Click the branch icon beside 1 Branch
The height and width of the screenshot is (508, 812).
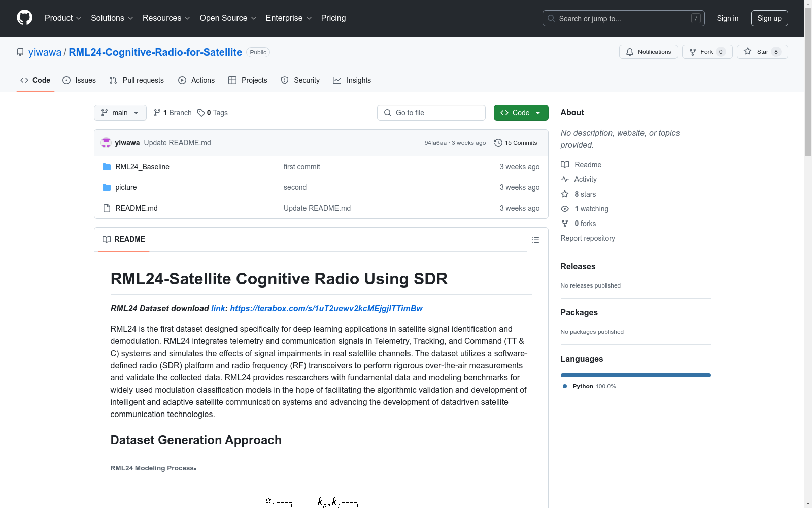pos(157,113)
